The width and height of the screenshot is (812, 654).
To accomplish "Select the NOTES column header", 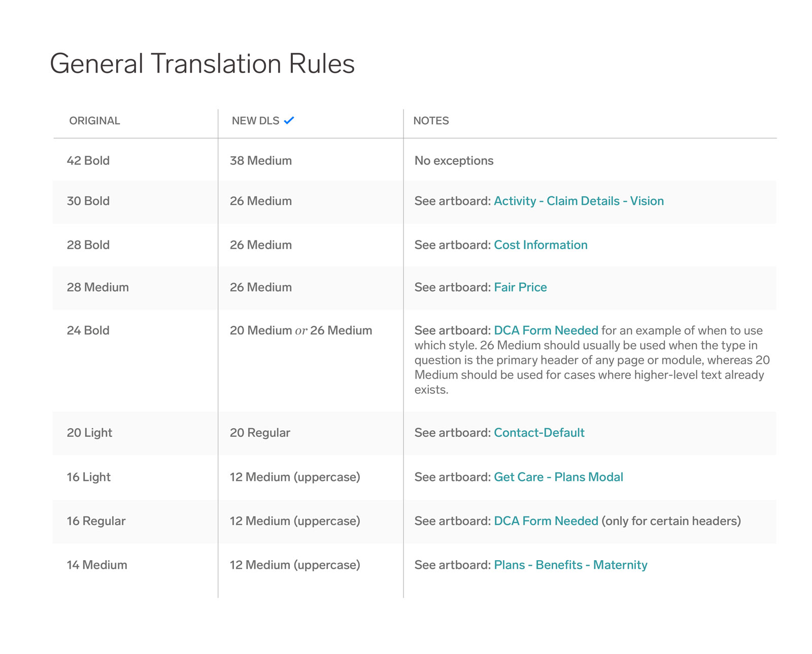I will (431, 121).
